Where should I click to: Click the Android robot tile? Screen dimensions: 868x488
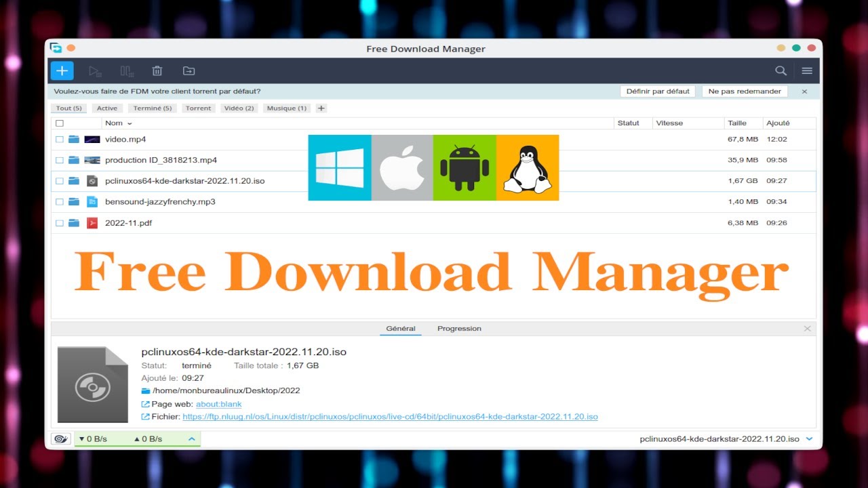[465, 167]
